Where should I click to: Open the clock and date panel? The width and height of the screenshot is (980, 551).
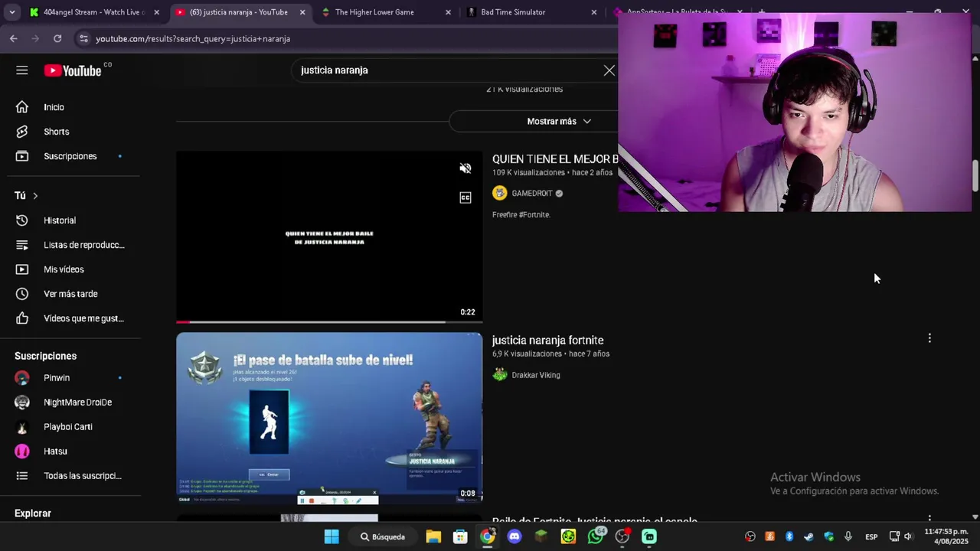click(946, 536)
